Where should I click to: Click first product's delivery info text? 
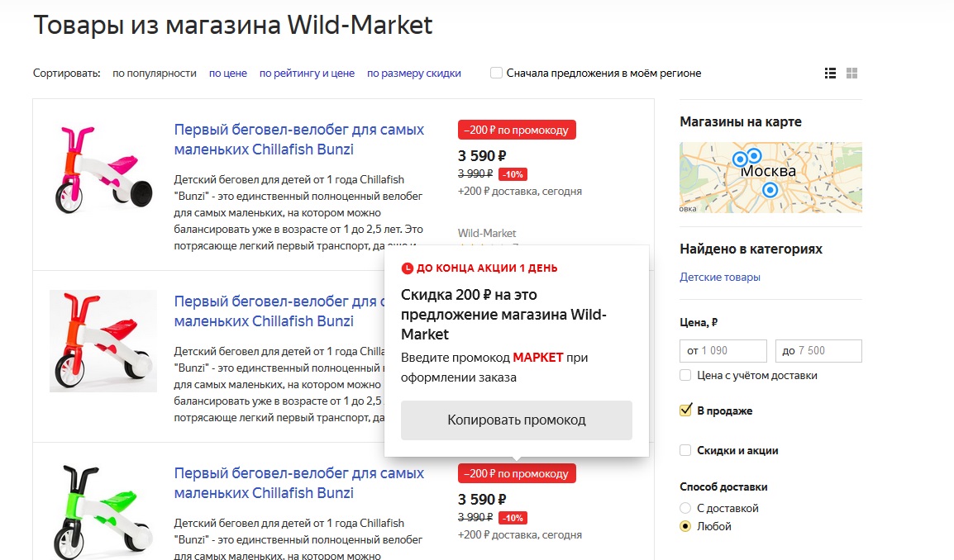[x=520, y=192]
